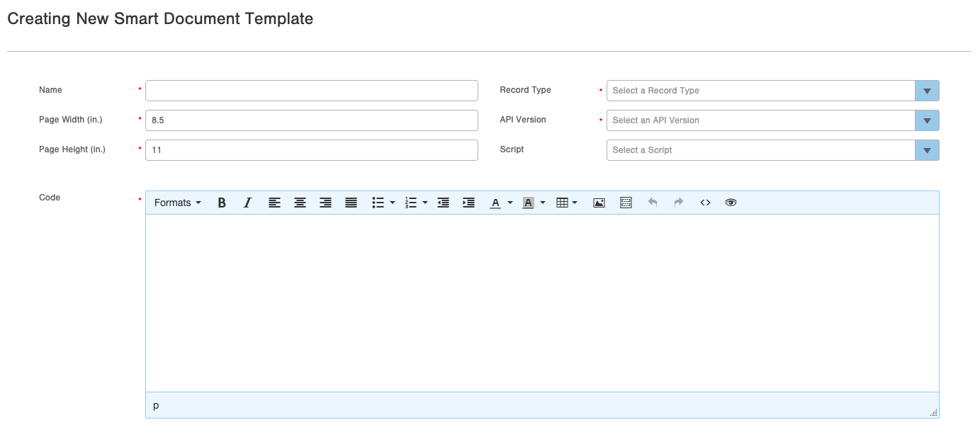Apply italic formatting
Screen dimensions: 980x432
coord(247,203)
